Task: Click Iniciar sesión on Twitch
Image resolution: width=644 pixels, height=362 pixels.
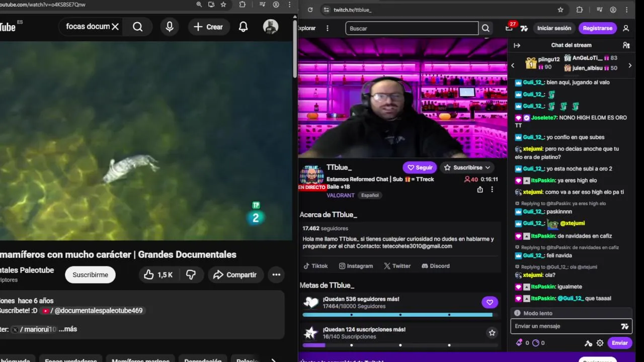Action: pyautogui.click(x=554, y=28)
